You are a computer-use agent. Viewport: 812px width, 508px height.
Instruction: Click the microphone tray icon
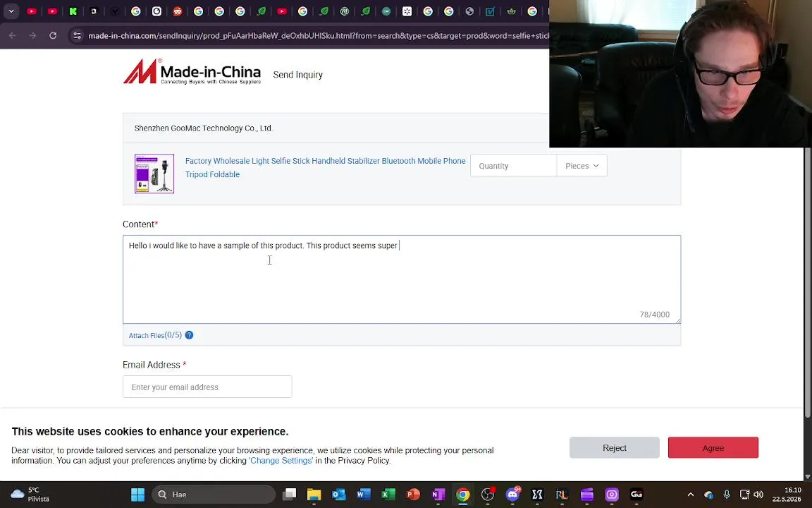click(727, 495)
